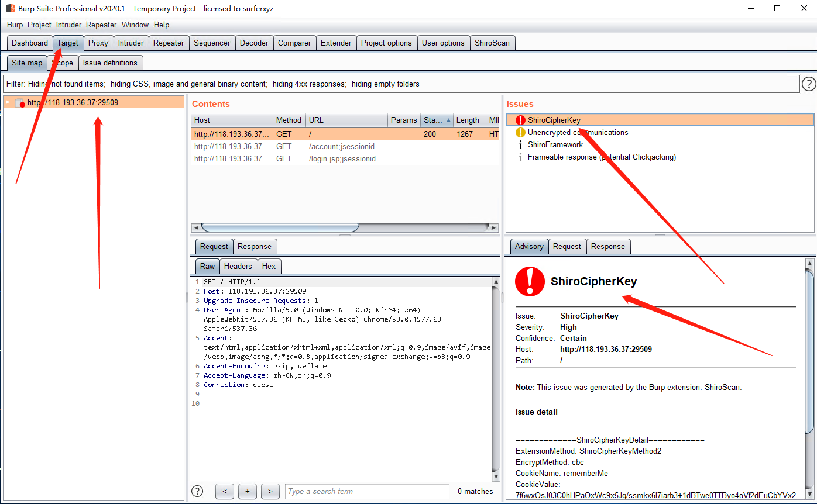Sort contents by Host column header
Screen dimensions: 817x504
[x=232, y=120]
